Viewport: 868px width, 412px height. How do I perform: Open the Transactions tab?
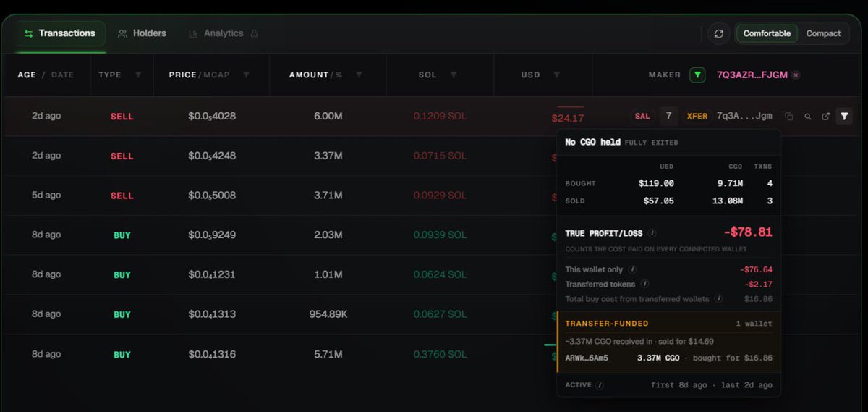coord(59,33)
